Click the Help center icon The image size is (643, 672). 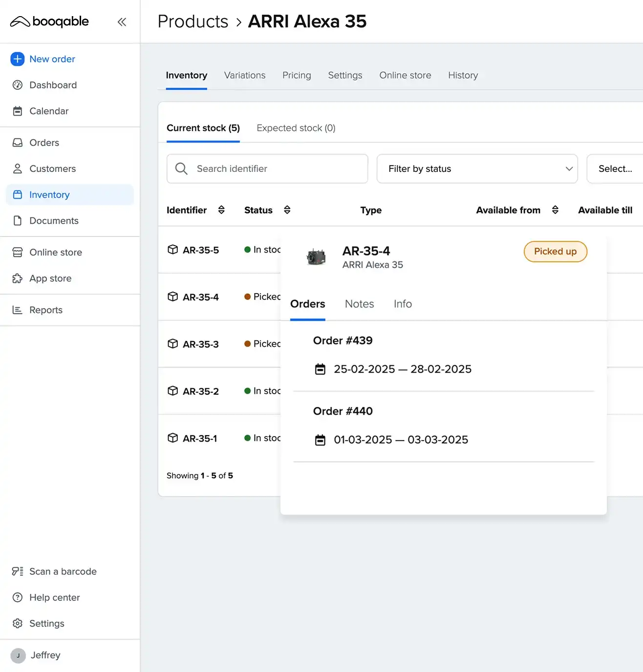(18, 597)
